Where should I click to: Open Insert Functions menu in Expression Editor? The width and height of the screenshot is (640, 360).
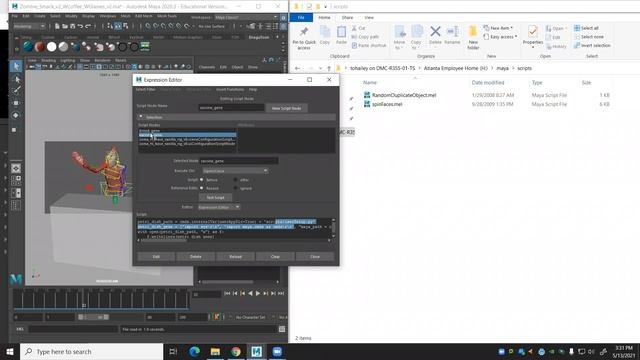click(x=230, y=89)
